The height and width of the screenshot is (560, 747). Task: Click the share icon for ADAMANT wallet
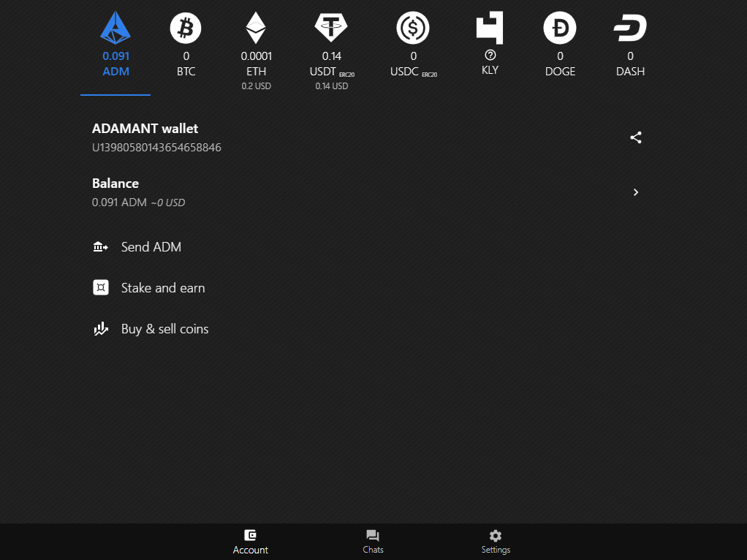point(635,137)
